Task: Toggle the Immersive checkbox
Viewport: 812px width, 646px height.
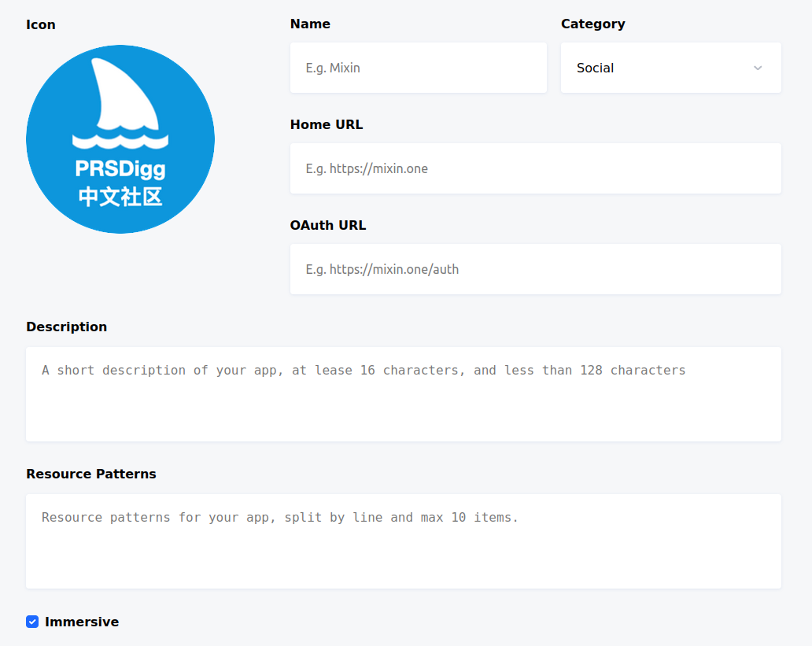Action: tap(32, 622)
